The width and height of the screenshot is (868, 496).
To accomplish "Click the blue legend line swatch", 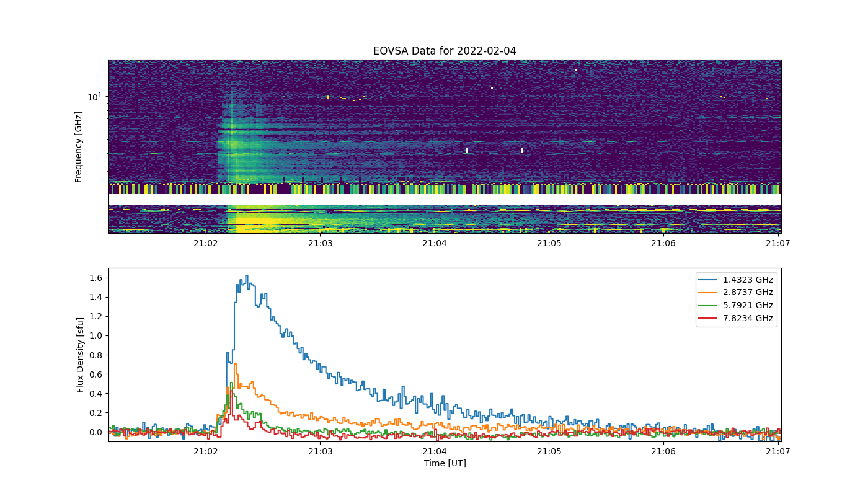I will click(x=709, y=280).
